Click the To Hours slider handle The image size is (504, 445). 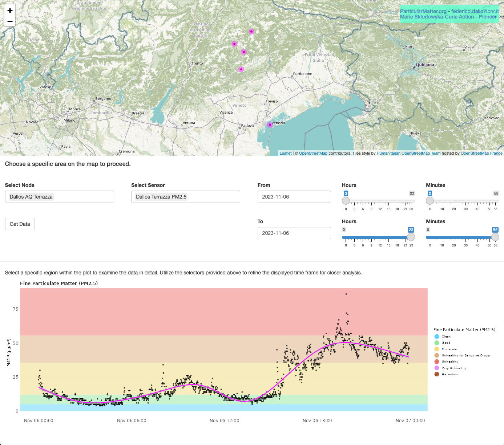pyautogui.click(x=411, y=237)
